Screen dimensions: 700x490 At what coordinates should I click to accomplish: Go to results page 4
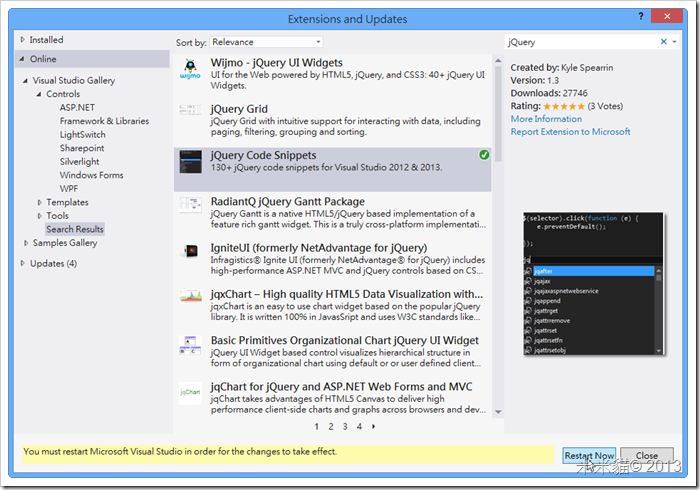pos(359,427)
